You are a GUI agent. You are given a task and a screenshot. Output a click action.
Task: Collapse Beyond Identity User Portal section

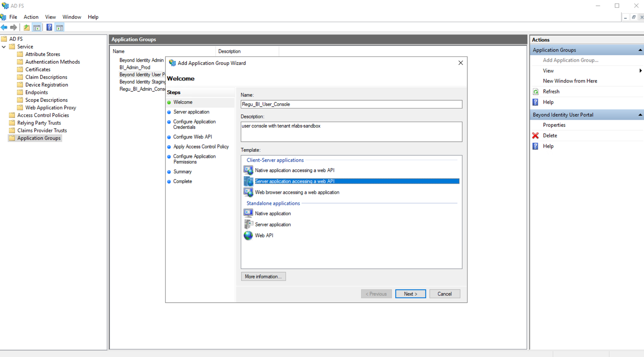pos(640,115)
